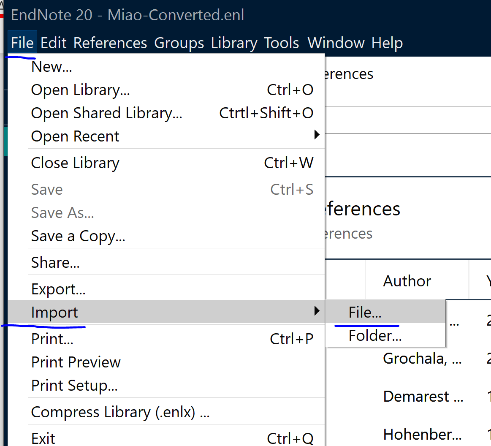This screenshot has height=446, width=491.
Task: Select Print Preview entry
Action: coord(167,362)
